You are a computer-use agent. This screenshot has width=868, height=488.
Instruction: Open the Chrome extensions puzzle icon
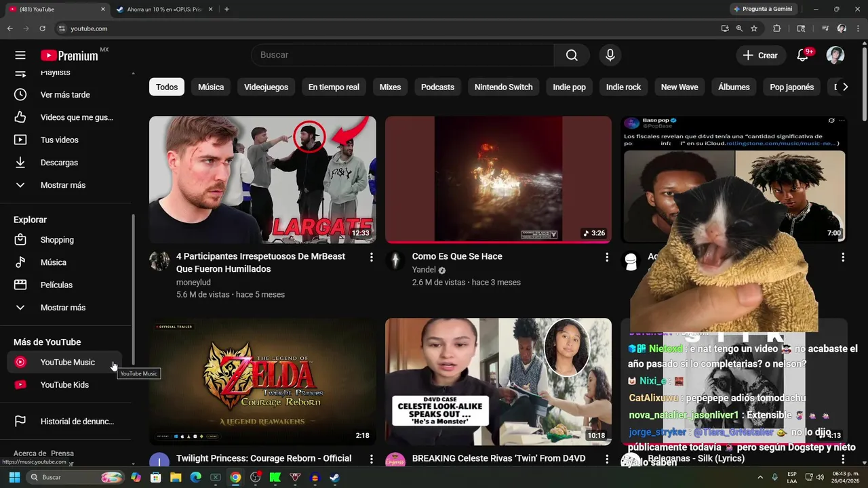[777, 28]
